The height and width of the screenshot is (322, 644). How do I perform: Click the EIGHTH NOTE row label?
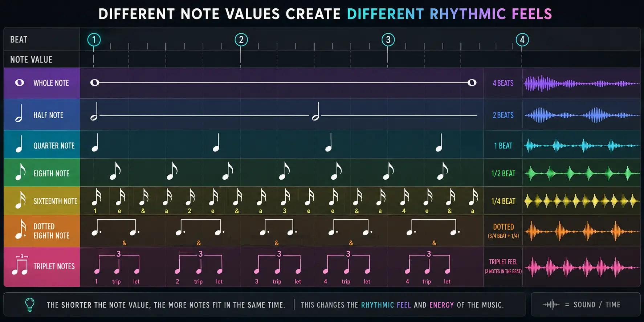point(52,174)
